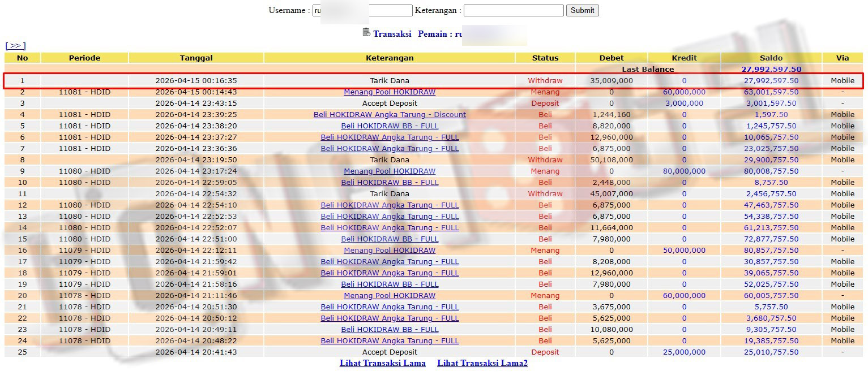Image resolution: width=868 pixels, height=384 pixels.
Task: Open Menang Pool HOKIDRAW in row 16
Action: (x=390, y=251)
